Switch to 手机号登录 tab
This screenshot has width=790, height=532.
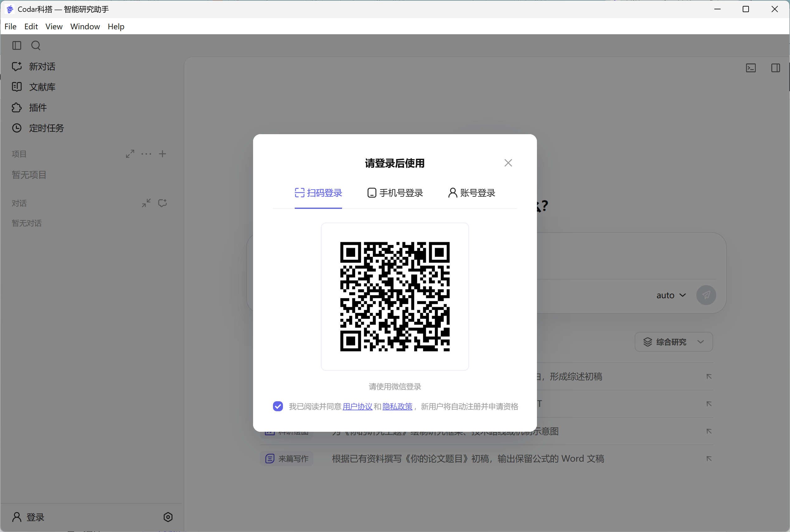pyautogui.click(x=395, y=193)
